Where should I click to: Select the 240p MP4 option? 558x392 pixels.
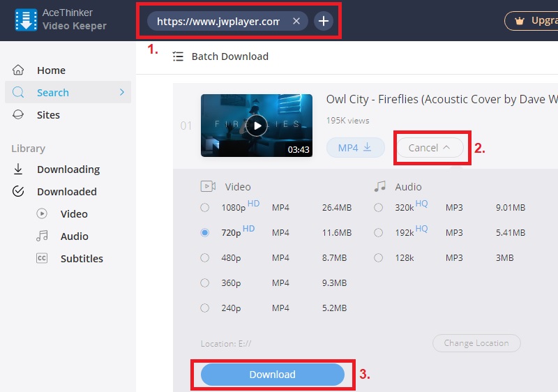tap(204, 308)
